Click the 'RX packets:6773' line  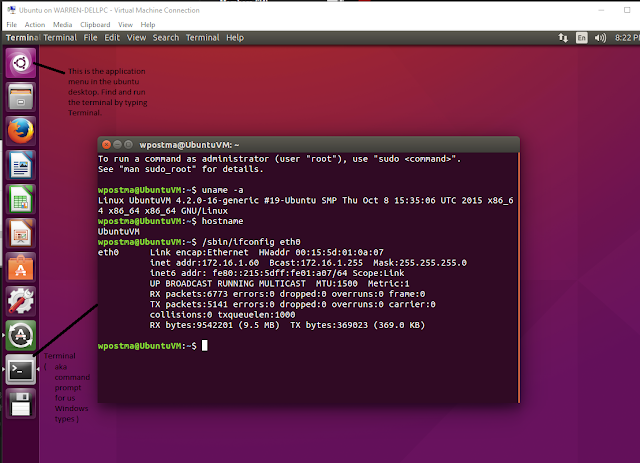287,294
